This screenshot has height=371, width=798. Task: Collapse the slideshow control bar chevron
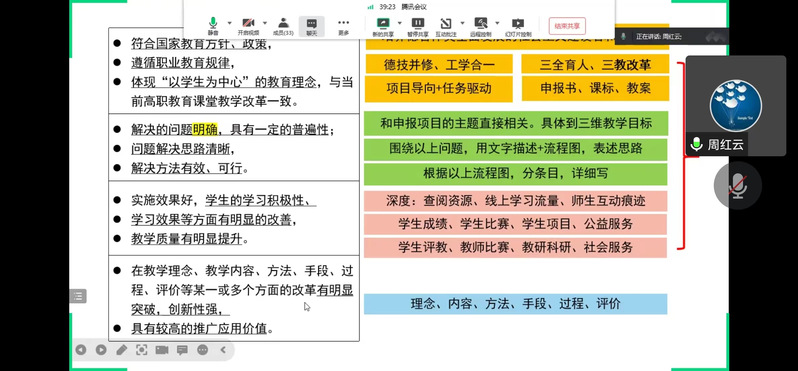[223, 350]
